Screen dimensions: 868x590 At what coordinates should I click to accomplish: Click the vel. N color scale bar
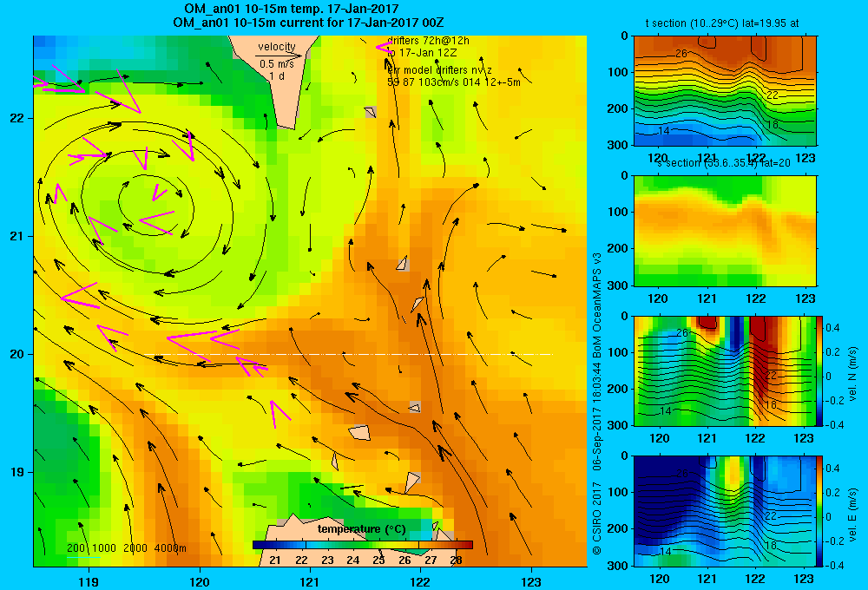click(x=820, y=370)
